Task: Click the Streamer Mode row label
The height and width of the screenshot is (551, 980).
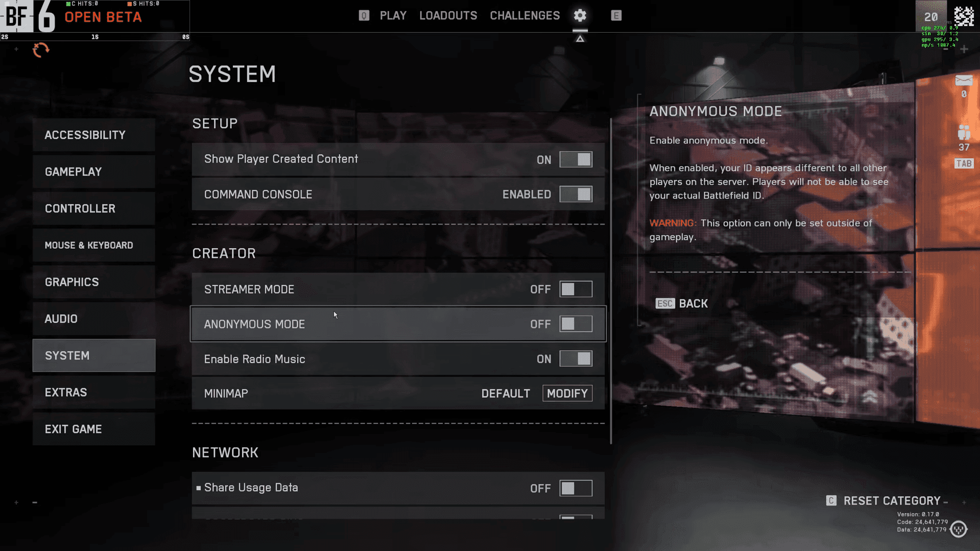Action: [x=249, y=289]
